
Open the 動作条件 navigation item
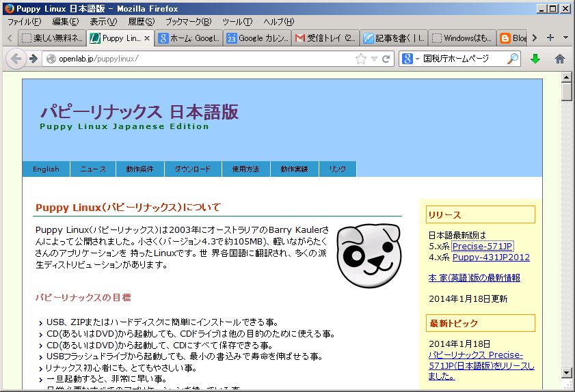pyautogui.click(x=139, y=169)
